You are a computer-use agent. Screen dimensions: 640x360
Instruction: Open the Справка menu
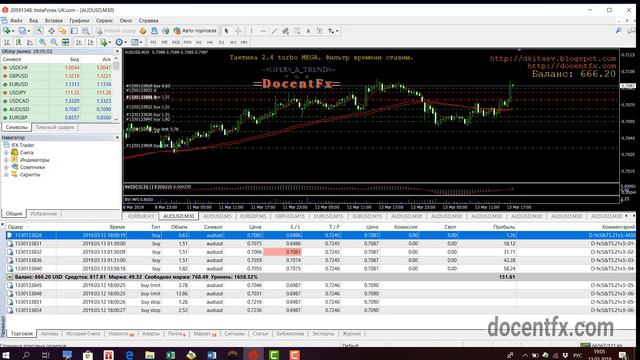pos(149,20)
